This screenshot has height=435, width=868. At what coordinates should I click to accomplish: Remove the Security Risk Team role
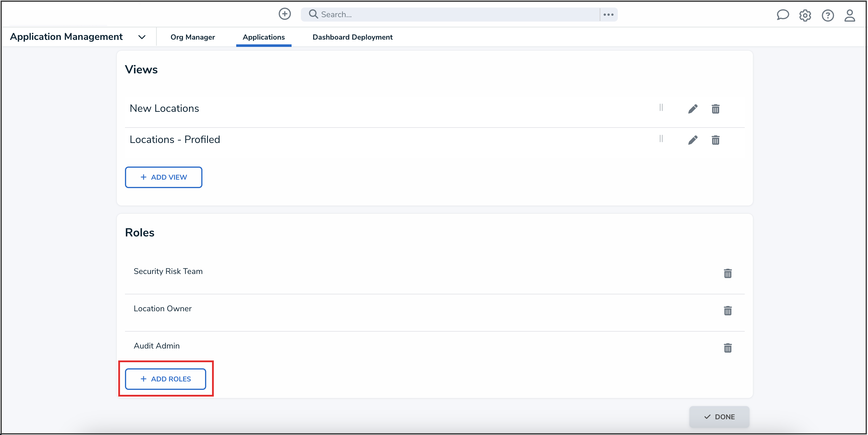point(728,273)
